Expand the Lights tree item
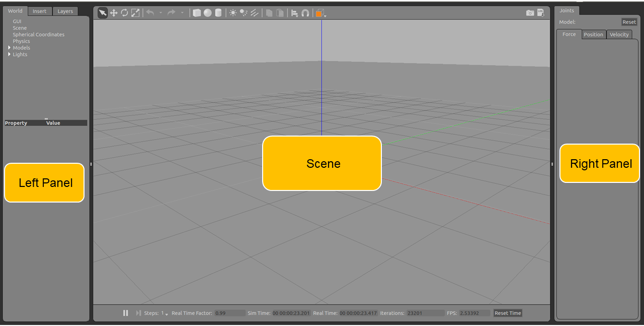The image size is (644, 326). tap(9, 54)
